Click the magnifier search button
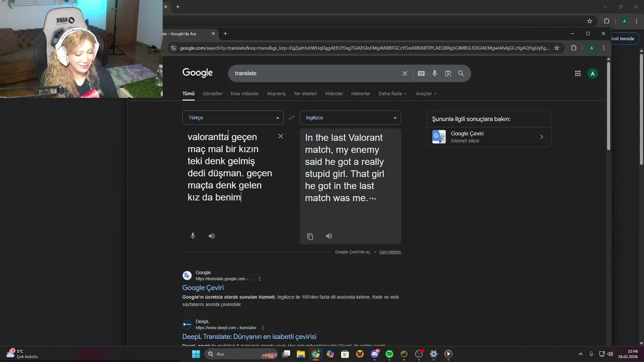Viewport: 644px width, 362px height. tap(461, 73)
